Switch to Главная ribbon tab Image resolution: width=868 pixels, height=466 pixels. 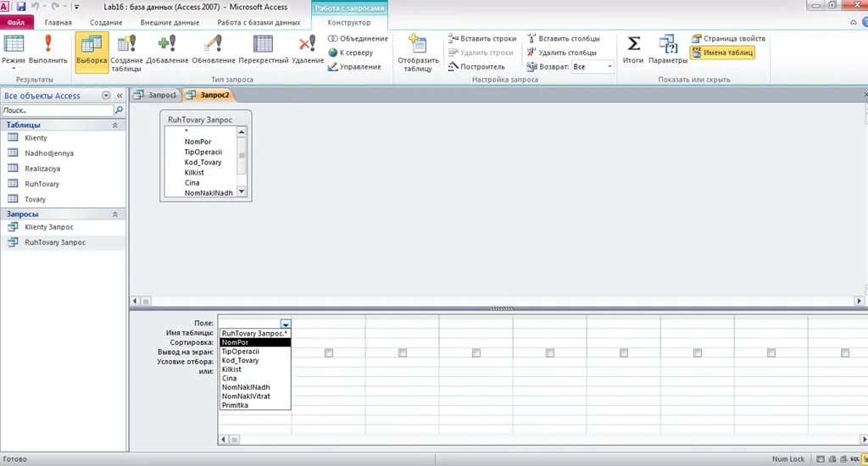[x=58, y=22]
